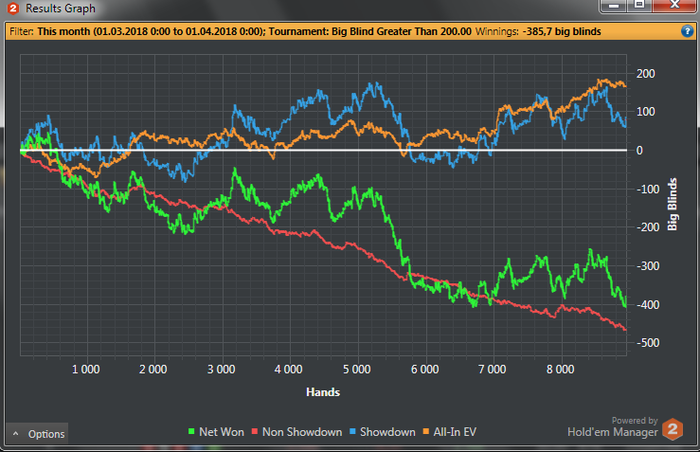The height and width of the screenshot is (452, 700).
Task: Click the Options caret arrow
Action: [16, 434]
